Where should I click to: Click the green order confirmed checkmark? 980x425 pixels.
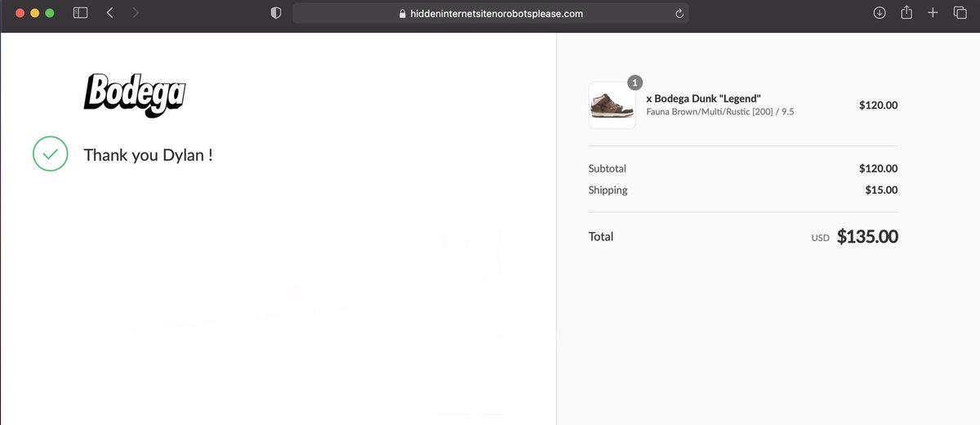coord(50,154)
